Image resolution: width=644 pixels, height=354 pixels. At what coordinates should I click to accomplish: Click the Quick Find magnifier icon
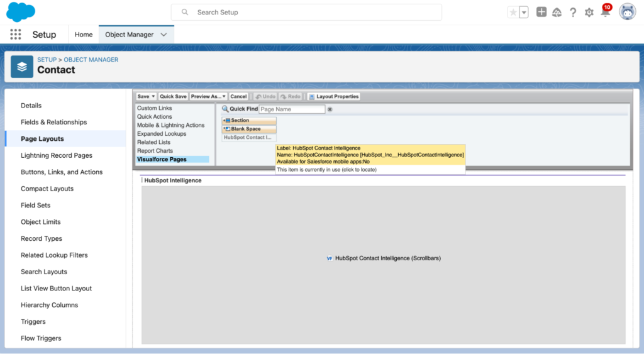coord(225,109)
